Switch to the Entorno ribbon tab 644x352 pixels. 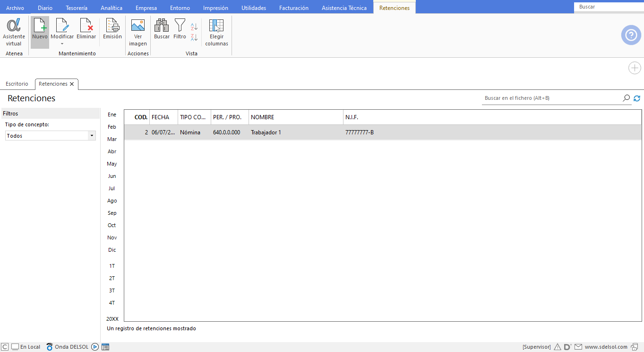click(180, 8)
